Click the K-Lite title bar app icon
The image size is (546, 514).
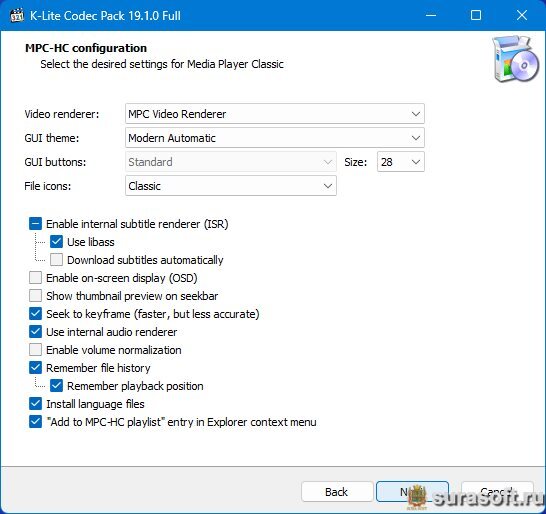point(17,15)
